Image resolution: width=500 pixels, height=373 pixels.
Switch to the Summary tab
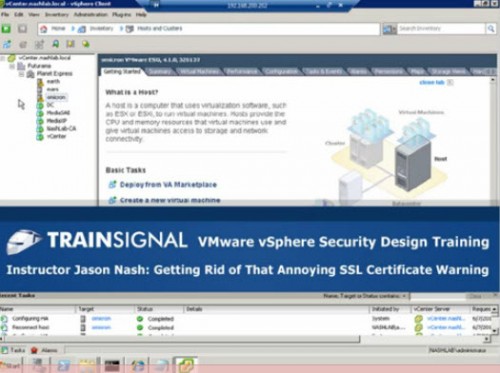[x=160, y=71]
